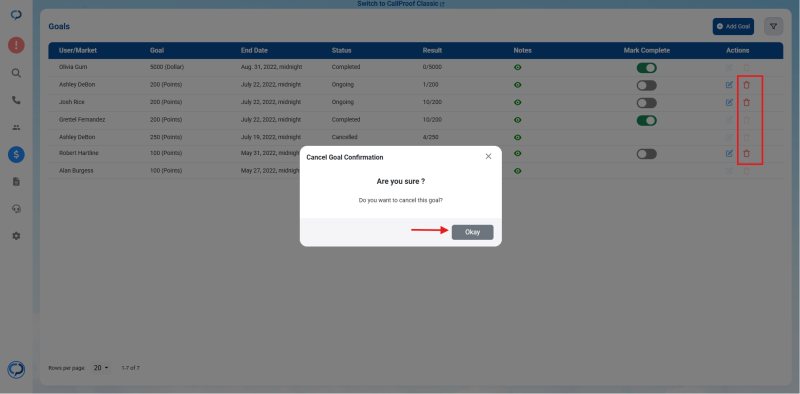
Task: Click the CallProof logo at top of sidebar
Action: tap(16, 15)
